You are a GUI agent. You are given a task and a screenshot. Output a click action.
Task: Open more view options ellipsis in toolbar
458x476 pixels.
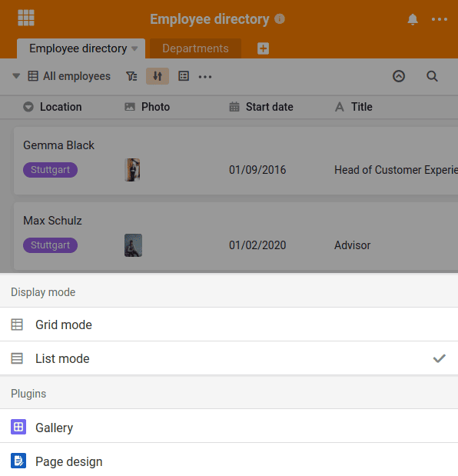(205, 77)
